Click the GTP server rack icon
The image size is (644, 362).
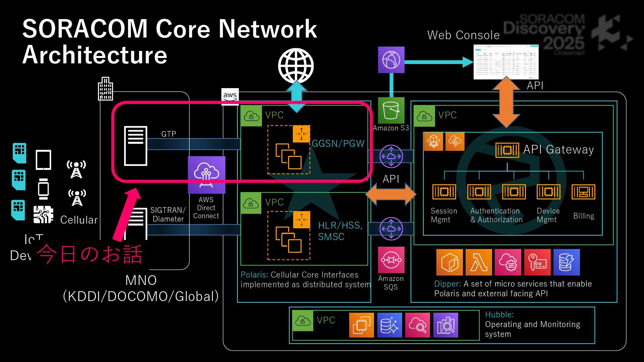click(136, 146)
